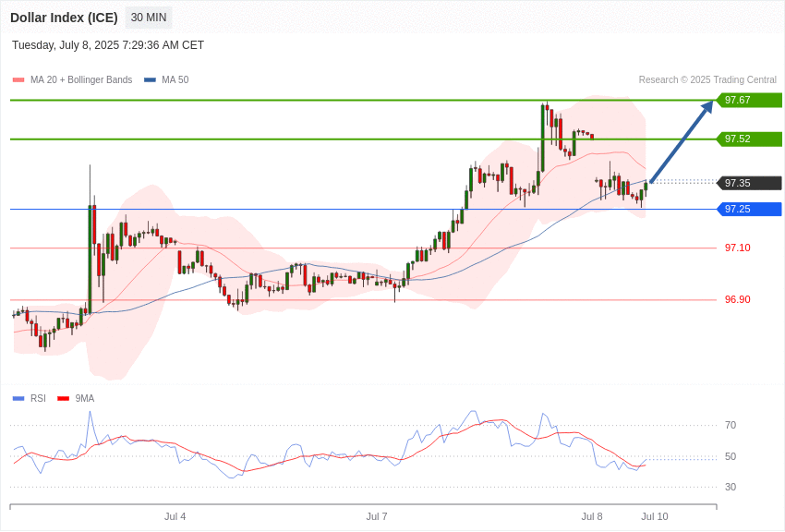Click the 'Jul 7' date axis label

377,516
